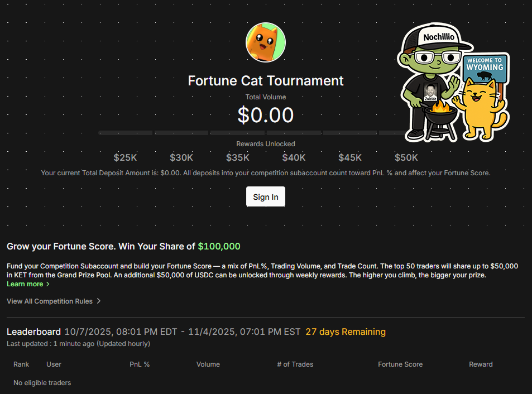Open the View All Competition Rules link

(x=50, y=301)
